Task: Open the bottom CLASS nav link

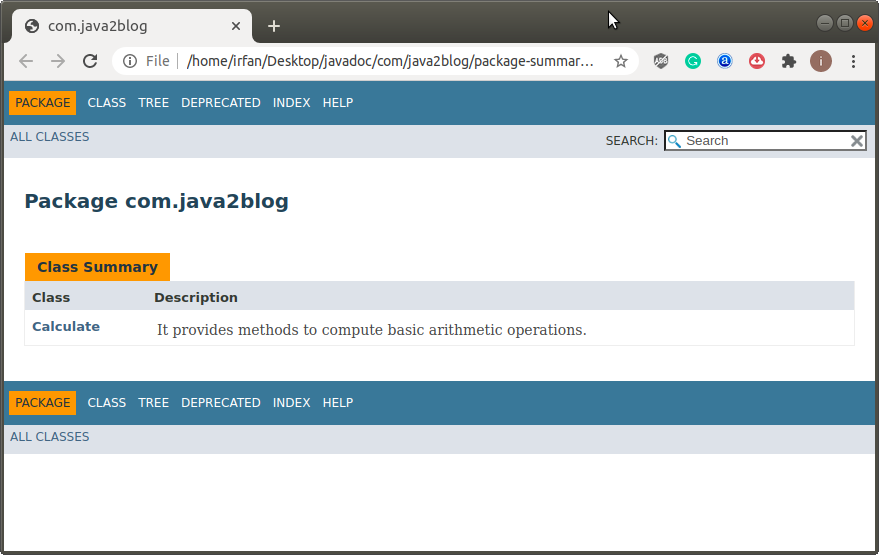Action: point(107,403)
